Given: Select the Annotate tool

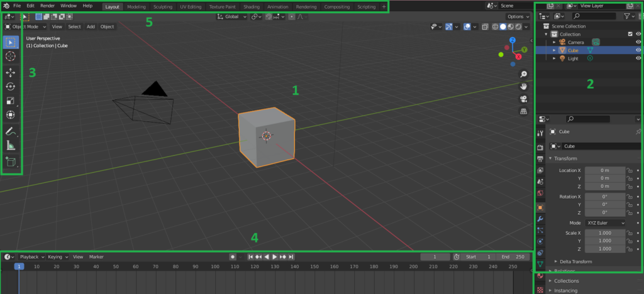Looking at the screenshot, I should [x=11, y=131].
